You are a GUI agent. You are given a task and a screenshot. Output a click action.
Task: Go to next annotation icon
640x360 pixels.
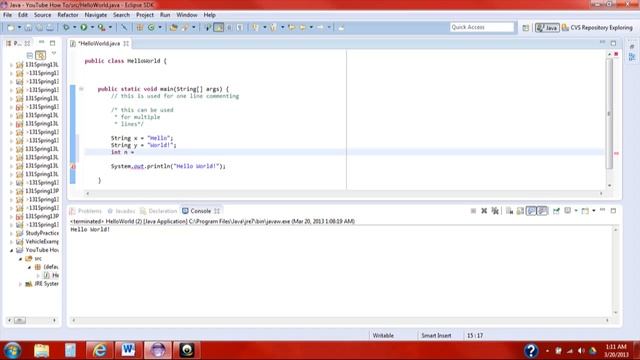(x=255, y=27)
